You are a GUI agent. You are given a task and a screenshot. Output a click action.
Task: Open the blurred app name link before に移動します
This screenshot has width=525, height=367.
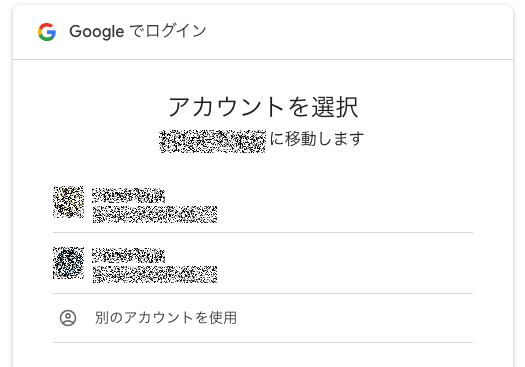click(x=213, y=141)
